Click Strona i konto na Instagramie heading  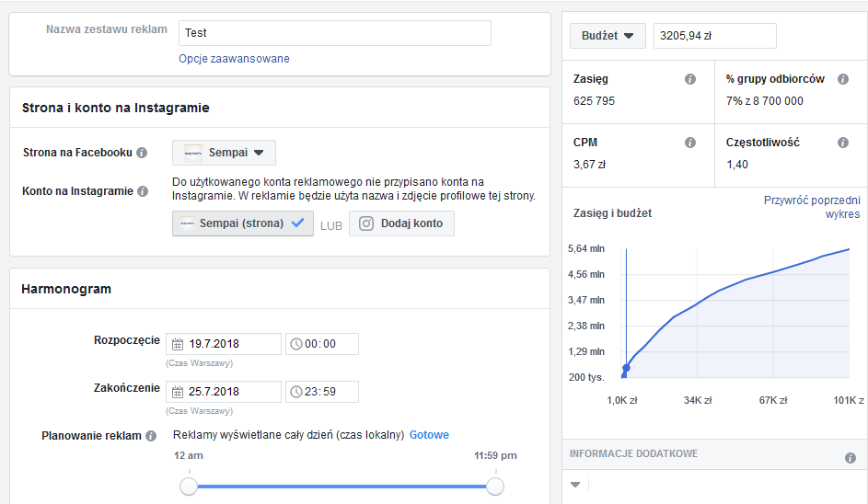point(116,108)
